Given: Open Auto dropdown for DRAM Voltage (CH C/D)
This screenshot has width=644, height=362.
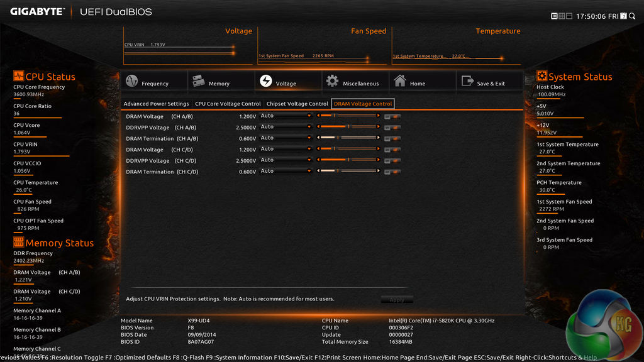Looking at the screenshot, I should [x=286, y=149].
